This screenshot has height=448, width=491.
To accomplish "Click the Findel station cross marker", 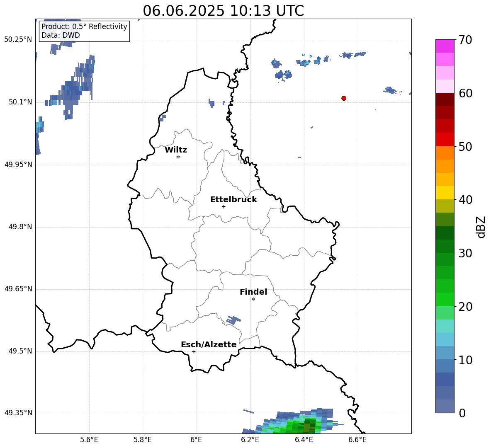I will (253, 299).
